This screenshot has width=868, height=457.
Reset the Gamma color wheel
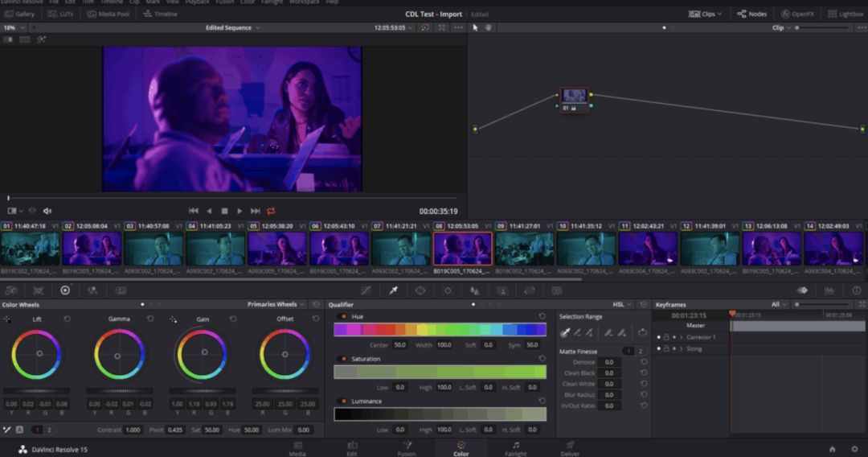[x=150, y=319]
